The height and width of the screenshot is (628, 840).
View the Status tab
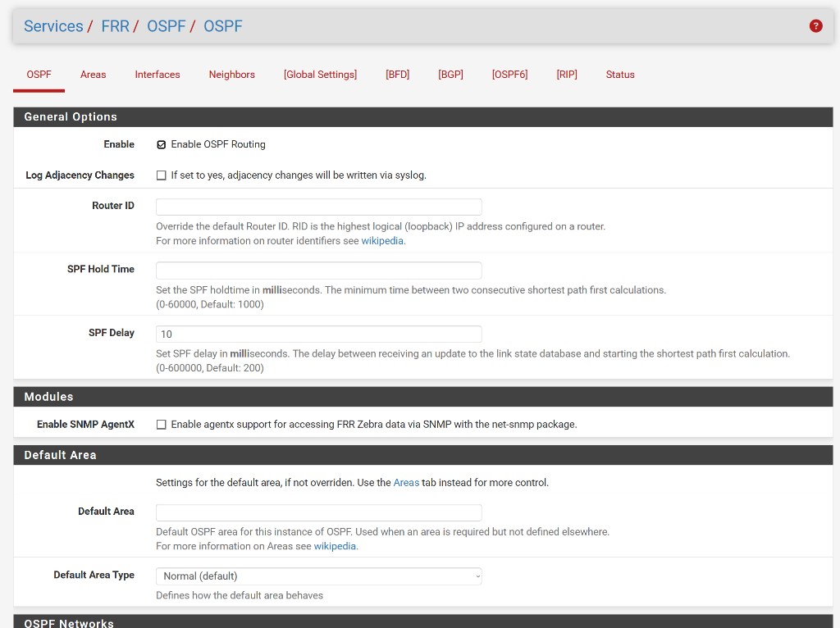click(620, 75)
